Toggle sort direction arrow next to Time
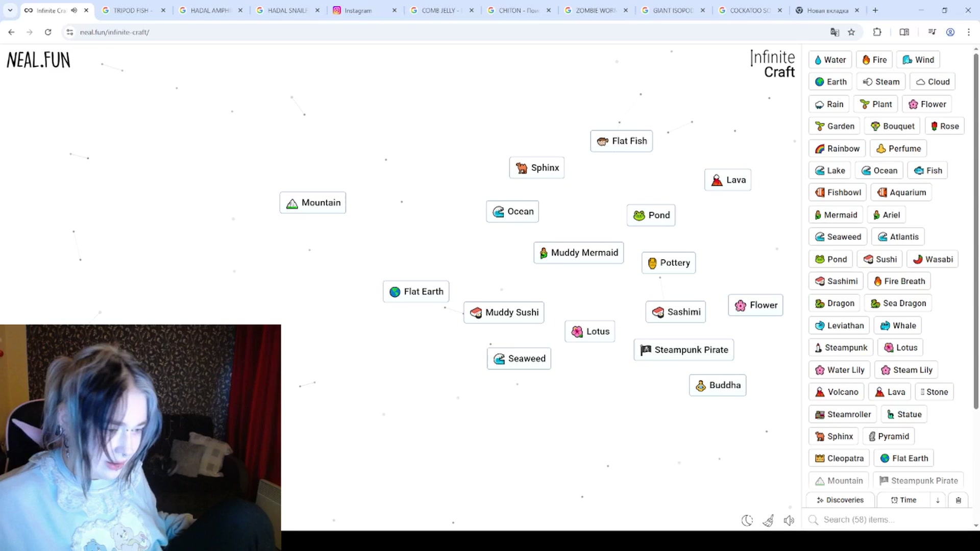 938,500
